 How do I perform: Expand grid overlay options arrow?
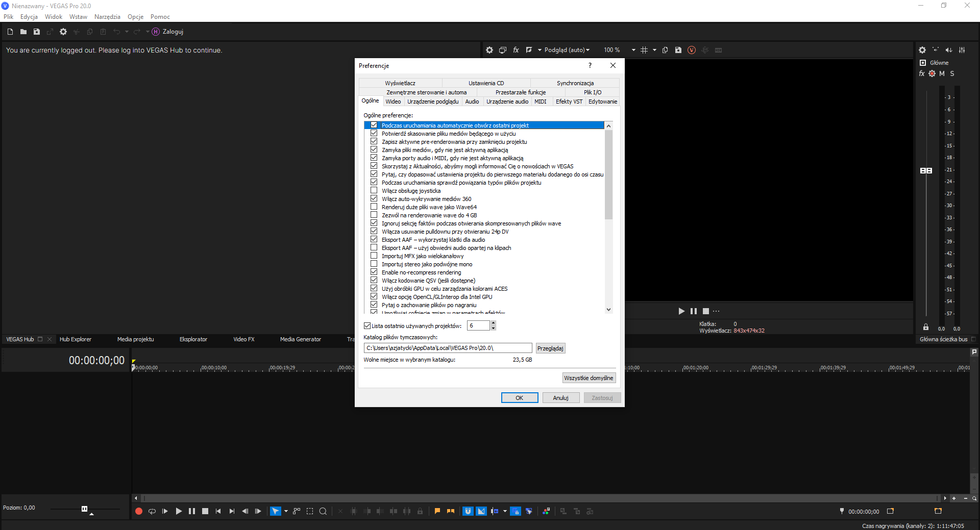coord(654,50)
